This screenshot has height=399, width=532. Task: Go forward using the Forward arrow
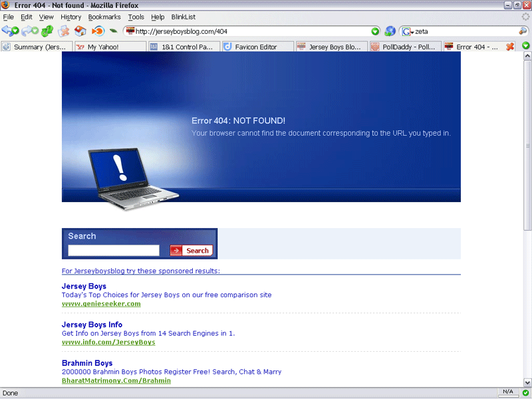click(26, 31)
